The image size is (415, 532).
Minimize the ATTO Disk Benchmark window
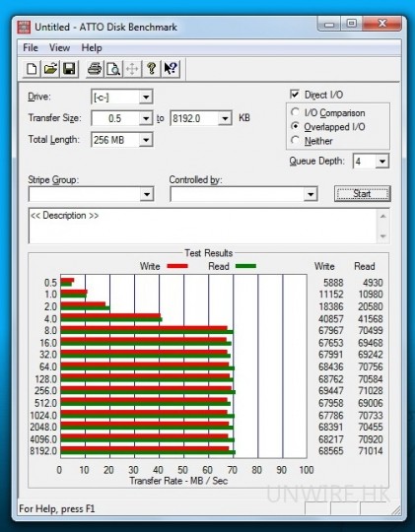coord(329,25)
